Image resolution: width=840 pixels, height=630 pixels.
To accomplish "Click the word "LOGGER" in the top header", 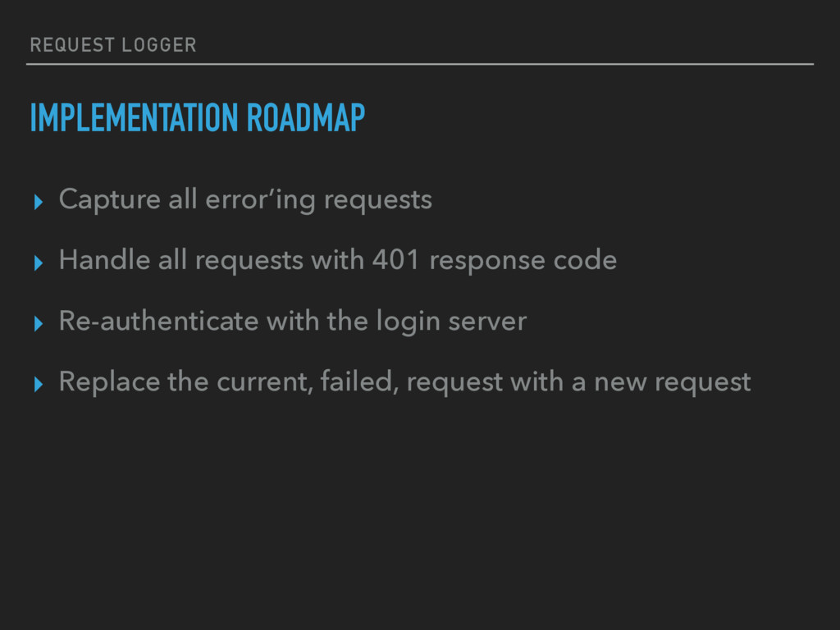I will click(x=159, y=45).
